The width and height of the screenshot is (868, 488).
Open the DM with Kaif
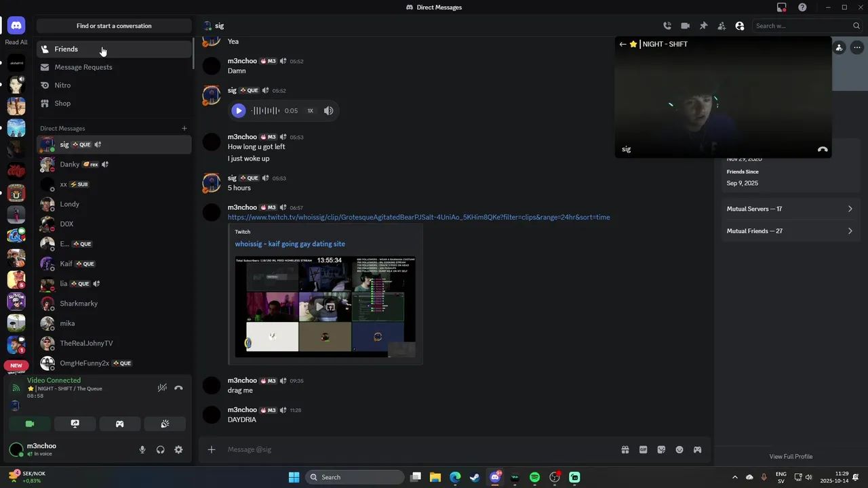tap(114, 264)
